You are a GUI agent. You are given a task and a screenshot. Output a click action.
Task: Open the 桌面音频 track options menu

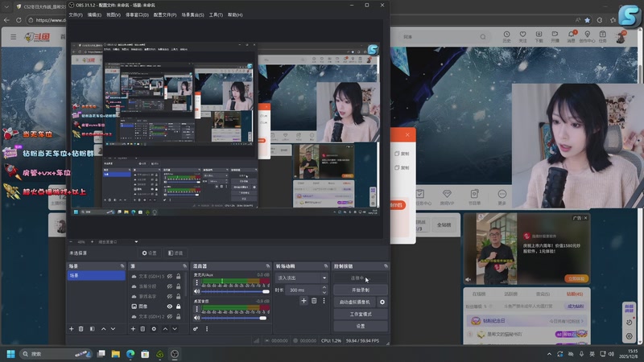click(196, 309)
